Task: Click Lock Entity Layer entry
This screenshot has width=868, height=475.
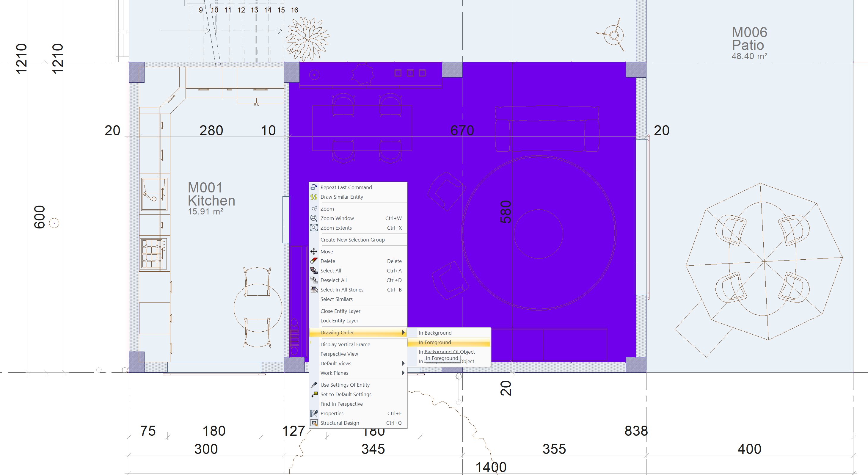Action: coord(339,321)
